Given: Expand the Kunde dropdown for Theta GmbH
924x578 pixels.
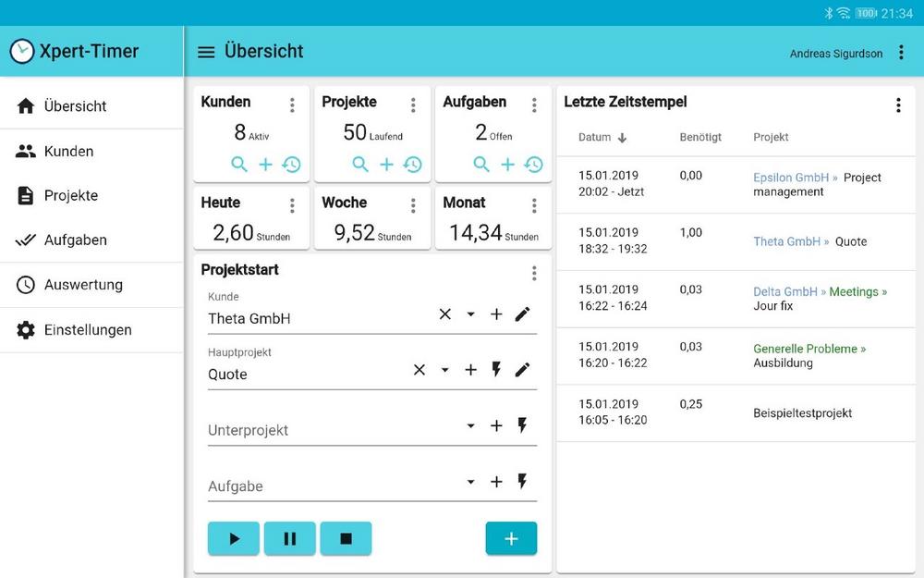Looking at the screenshot, I should (470, 314).
